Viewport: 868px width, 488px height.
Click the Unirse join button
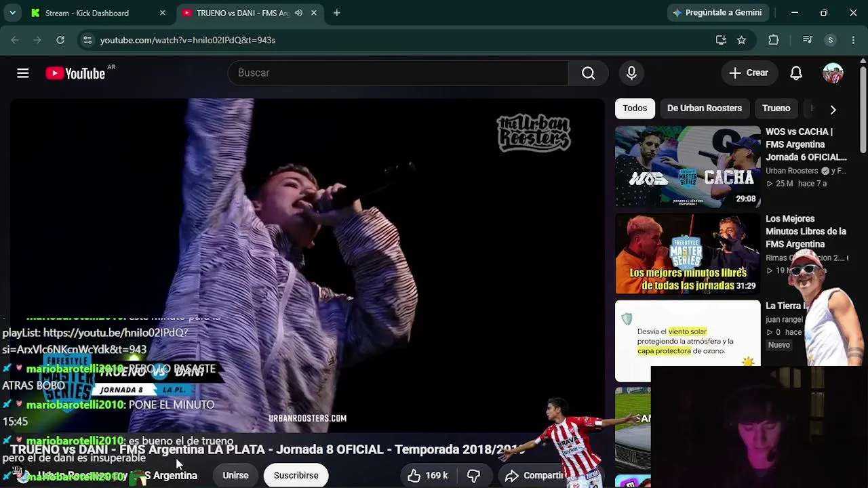(x=235, y=476)
